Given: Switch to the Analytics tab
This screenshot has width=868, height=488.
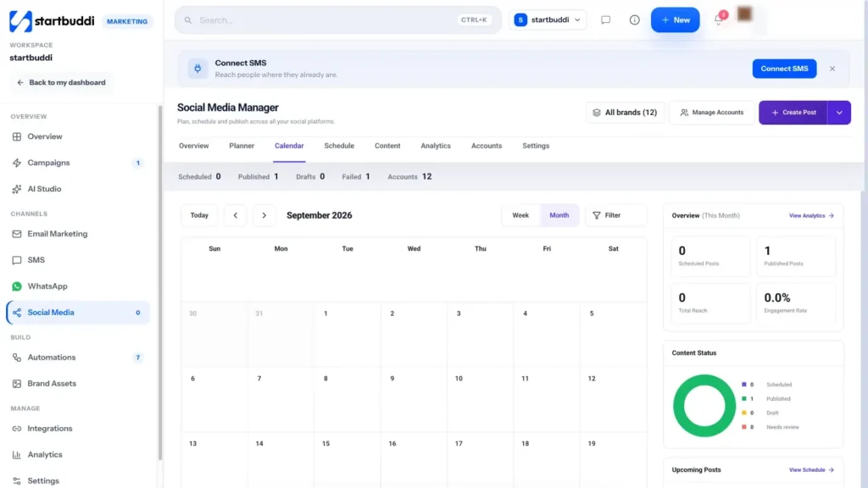Looking at the screenshot, I should (x=436, y=146).
